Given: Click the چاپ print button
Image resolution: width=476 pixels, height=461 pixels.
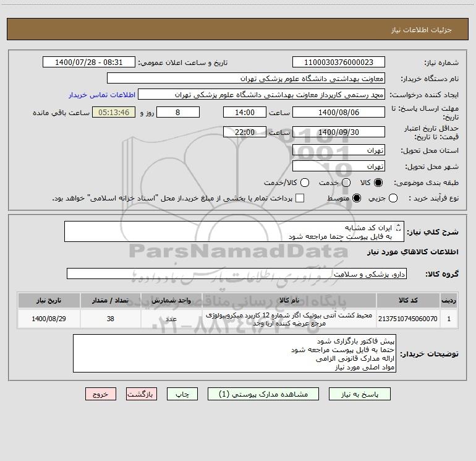Looking at the screenshot, I should coord(182,394).
